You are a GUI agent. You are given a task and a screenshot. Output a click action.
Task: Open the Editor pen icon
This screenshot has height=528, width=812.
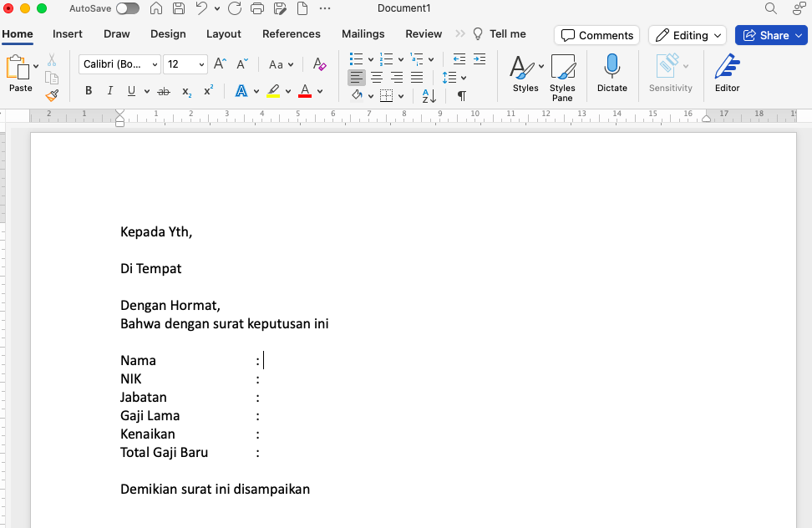click(727, 74)
